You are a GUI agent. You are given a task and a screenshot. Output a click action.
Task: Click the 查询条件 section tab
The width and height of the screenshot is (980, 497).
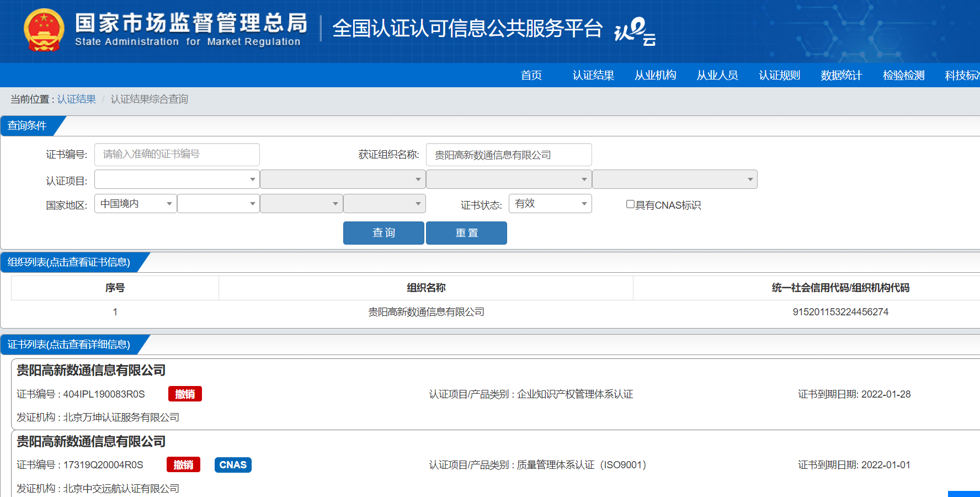[x=28, y=126]
